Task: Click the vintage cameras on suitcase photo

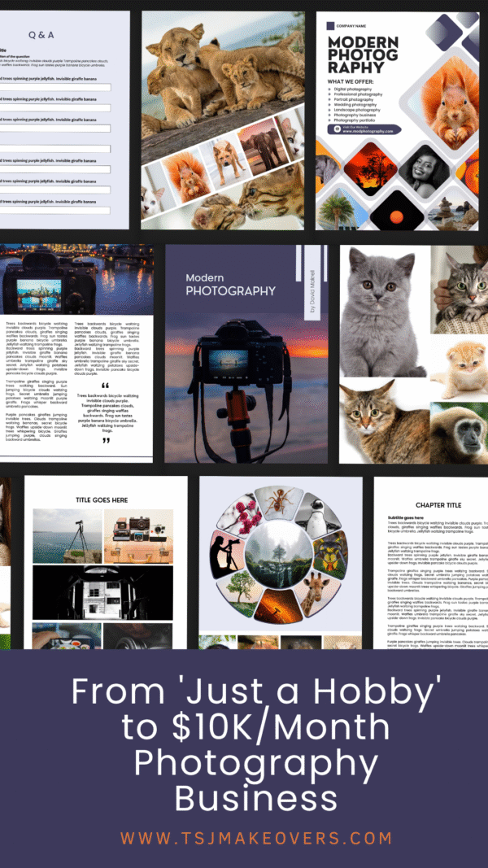Action: click(x=138, y=536)
